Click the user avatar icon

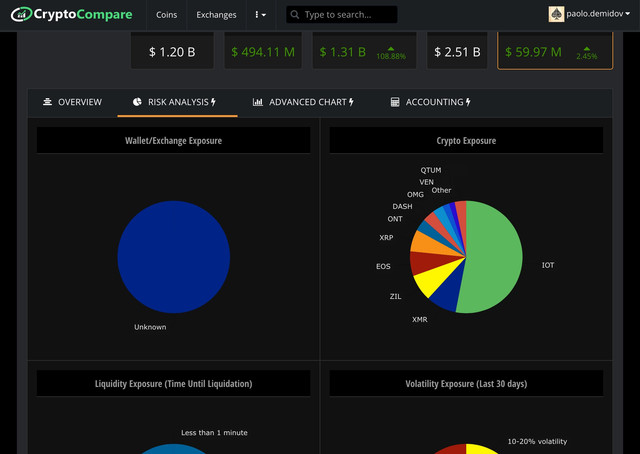point(556,14)
